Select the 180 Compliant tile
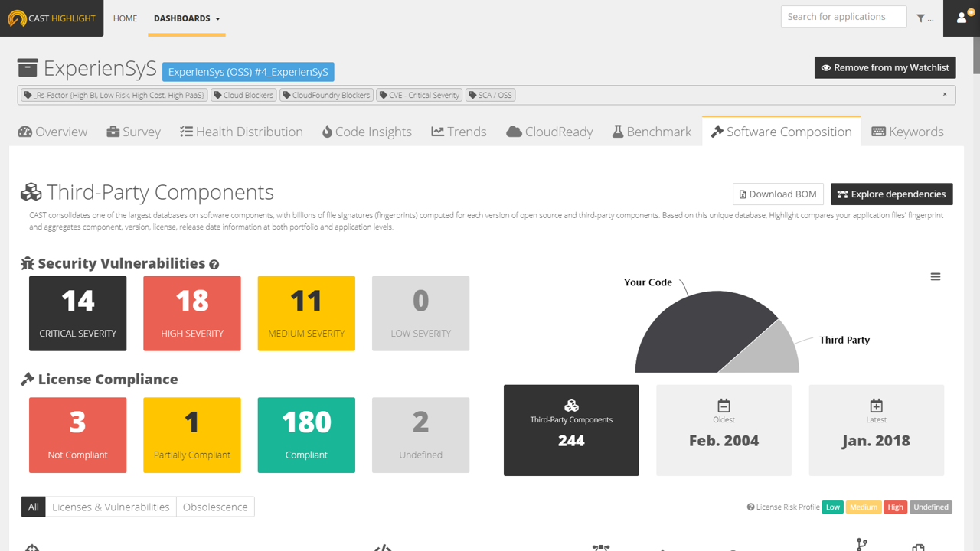 (x=306, y=435)
